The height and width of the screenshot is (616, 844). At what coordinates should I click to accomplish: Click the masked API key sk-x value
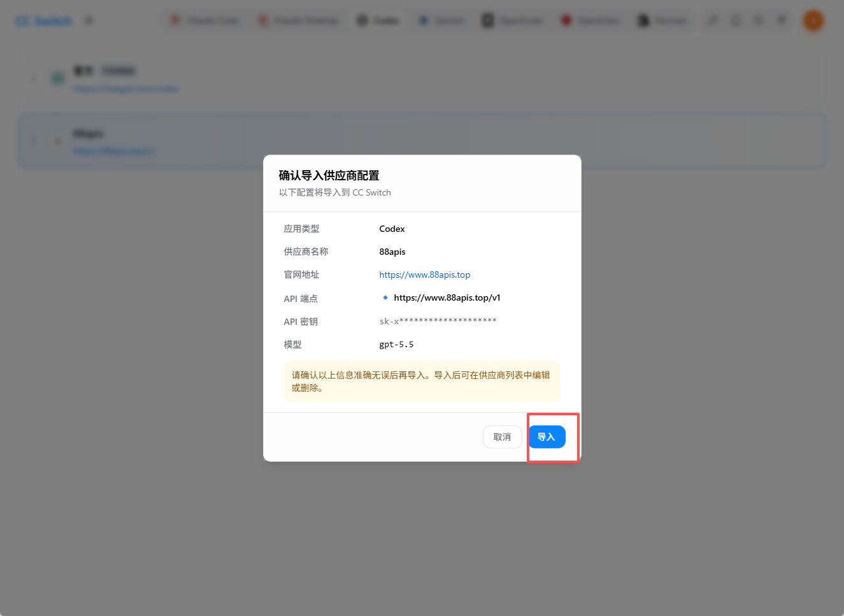pyautogui.click(x=438, y=321)
